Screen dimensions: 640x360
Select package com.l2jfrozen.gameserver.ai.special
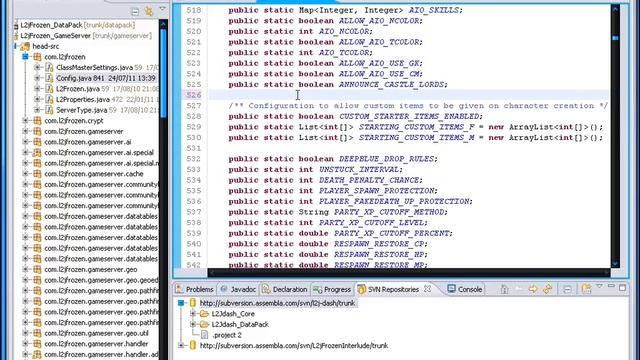click(99, 153)
